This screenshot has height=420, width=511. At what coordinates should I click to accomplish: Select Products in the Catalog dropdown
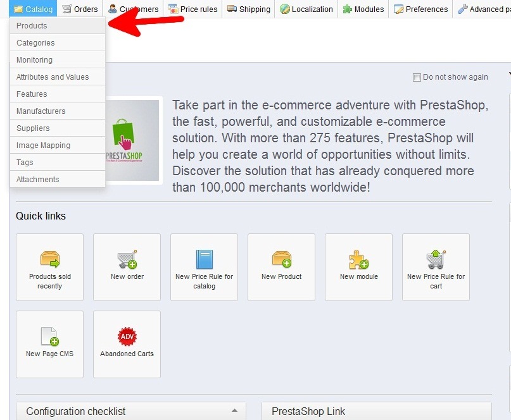pos(58,26)
